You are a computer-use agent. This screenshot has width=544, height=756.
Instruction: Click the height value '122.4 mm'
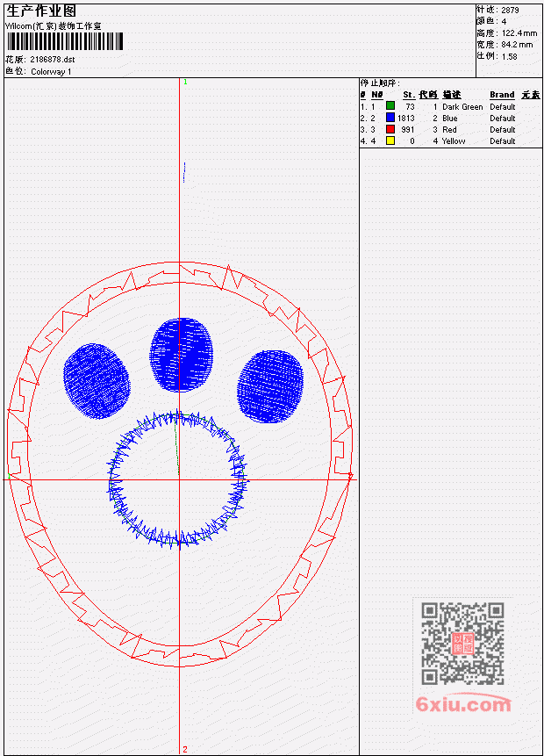519,32
